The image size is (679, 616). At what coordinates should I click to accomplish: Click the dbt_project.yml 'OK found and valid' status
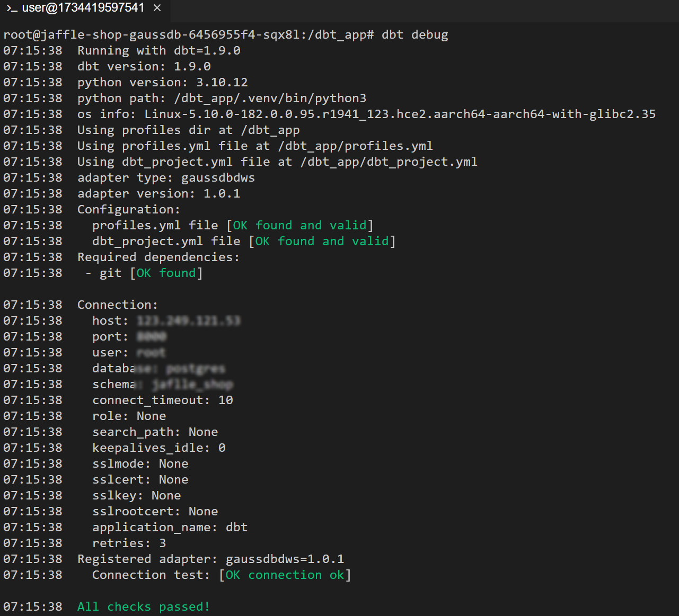click(322, 242)
